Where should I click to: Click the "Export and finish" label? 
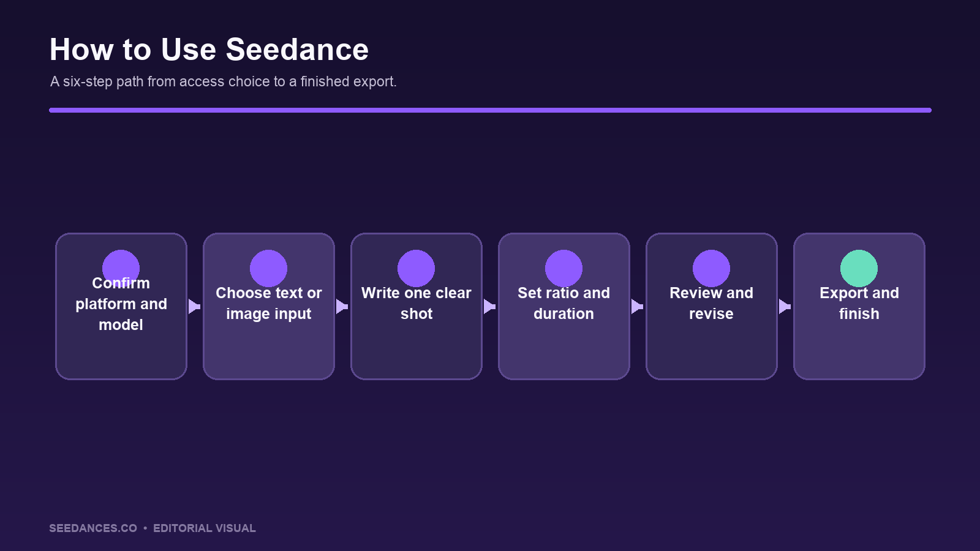point(859,303)
